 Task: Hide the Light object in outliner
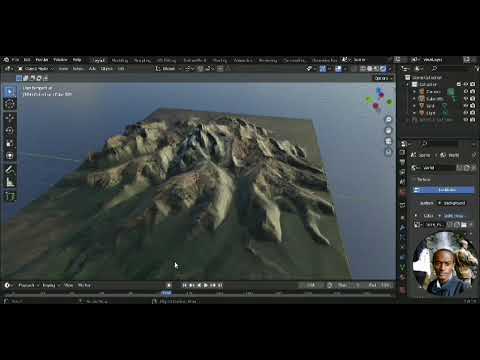point(466,113)
